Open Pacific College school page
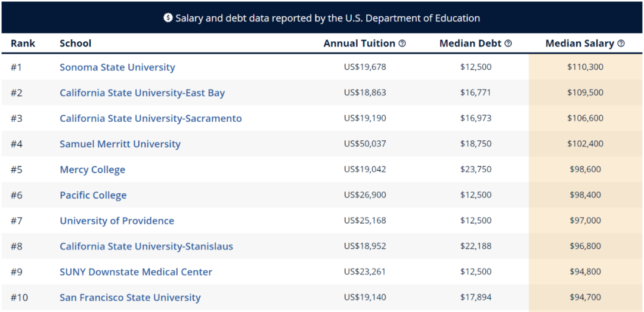This screenshot has height=312, width=644. 93,196
